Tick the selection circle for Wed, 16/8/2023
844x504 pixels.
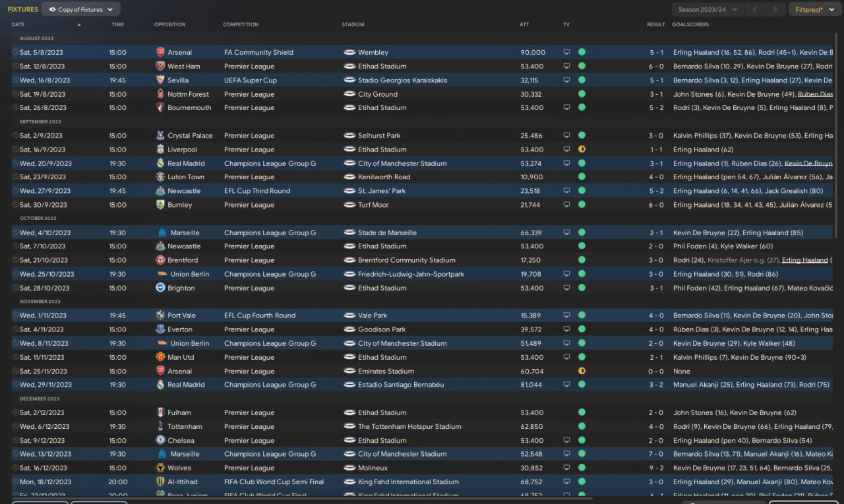coord(15,80)
